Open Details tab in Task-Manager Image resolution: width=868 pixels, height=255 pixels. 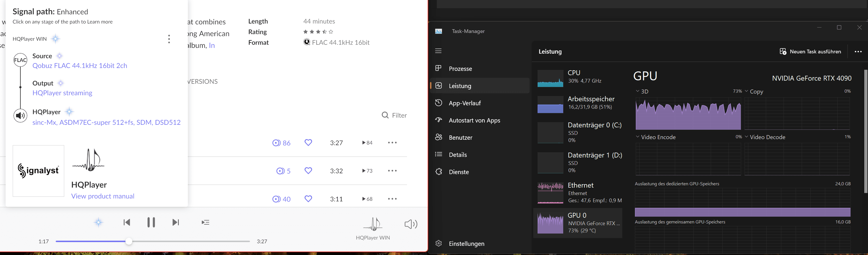tap(480, 155)
